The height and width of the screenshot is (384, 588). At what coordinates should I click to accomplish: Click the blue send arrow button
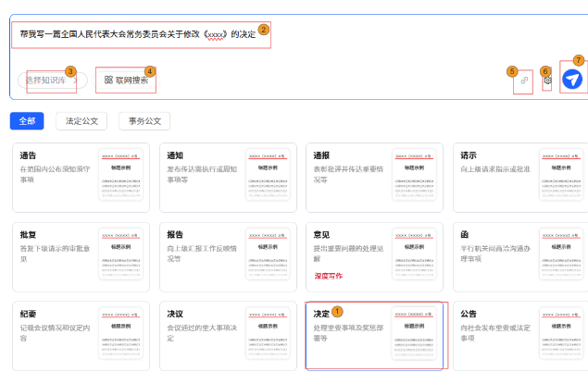tap(574, 81)
